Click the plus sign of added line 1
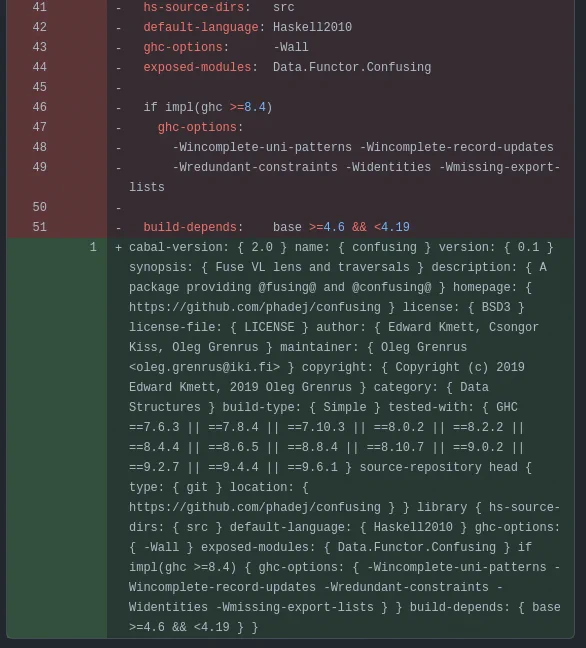 pos(119,248)
